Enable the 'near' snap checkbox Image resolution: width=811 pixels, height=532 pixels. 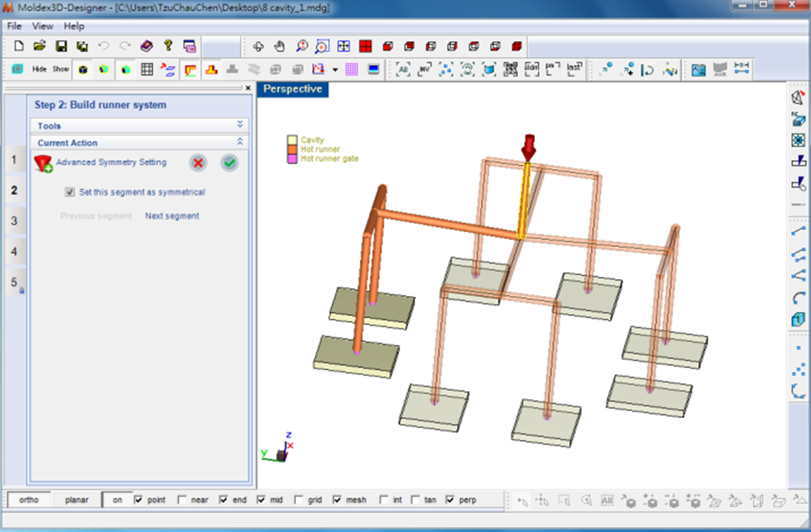pos(182,499)
